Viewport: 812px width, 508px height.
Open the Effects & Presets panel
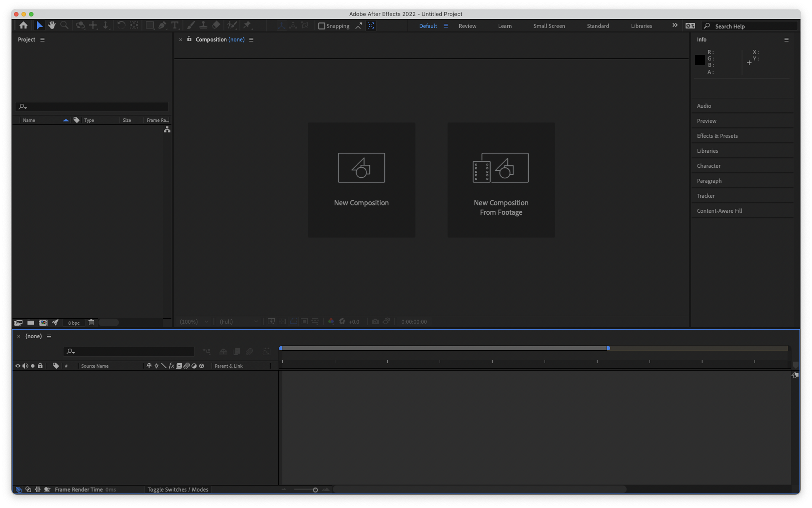click(x=717, y=136)
